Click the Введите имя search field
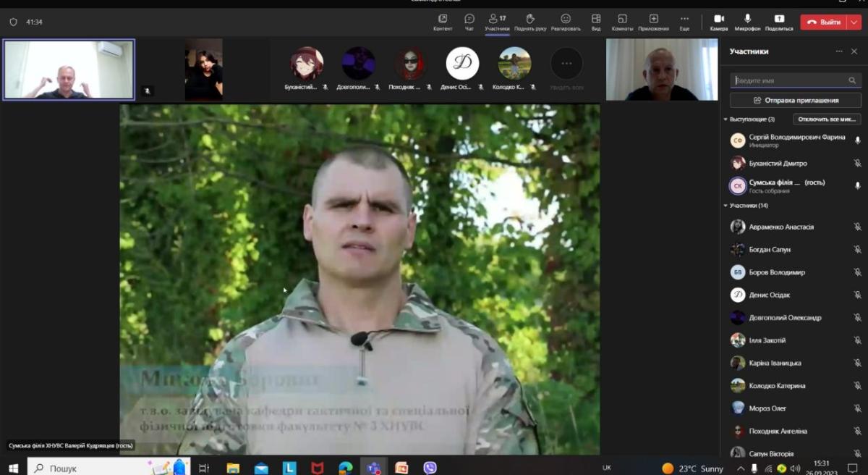868x475 pixels. (790, 80)
